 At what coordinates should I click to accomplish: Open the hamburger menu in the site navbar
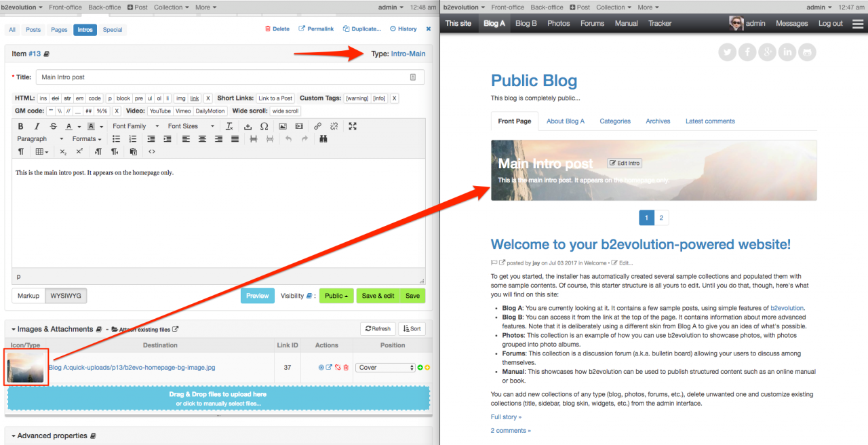(858, 23)
